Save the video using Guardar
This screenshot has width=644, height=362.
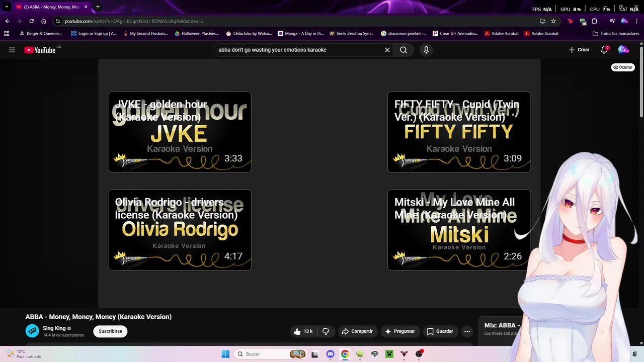440,331
